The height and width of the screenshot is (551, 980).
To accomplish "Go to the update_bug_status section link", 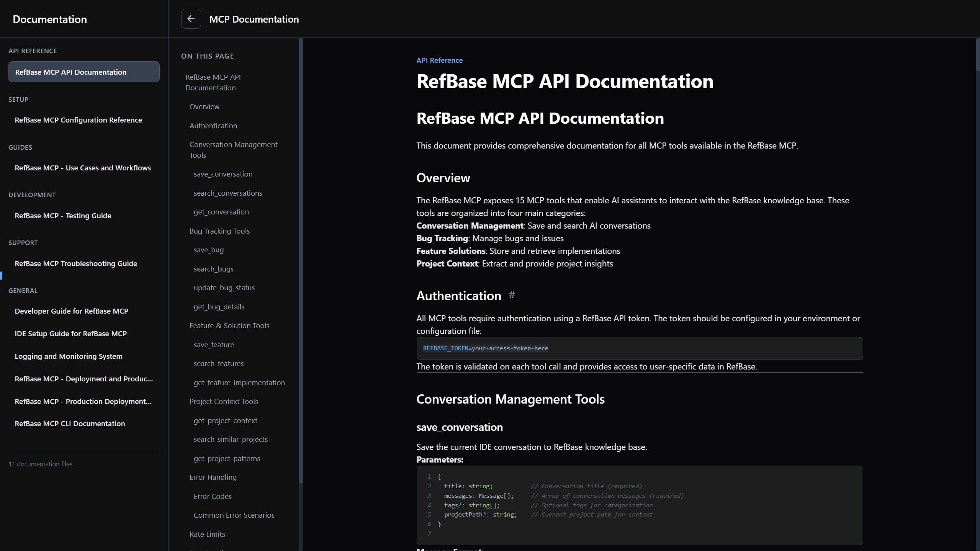I will tap(224, 288).
